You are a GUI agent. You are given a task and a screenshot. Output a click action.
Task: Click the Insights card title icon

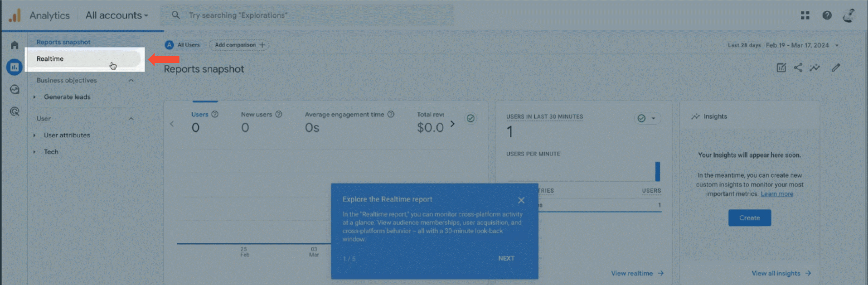pos(695,116)
